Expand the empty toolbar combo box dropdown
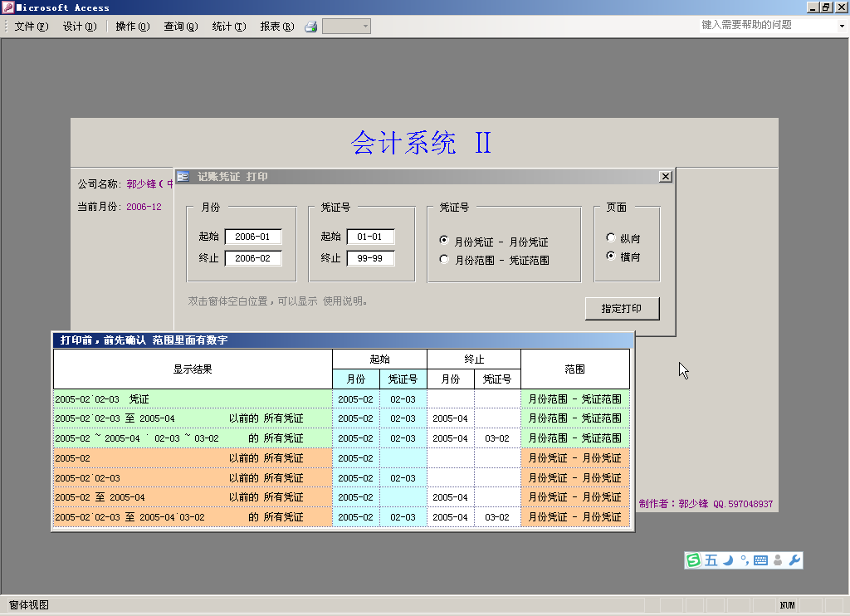 (365, 27)
